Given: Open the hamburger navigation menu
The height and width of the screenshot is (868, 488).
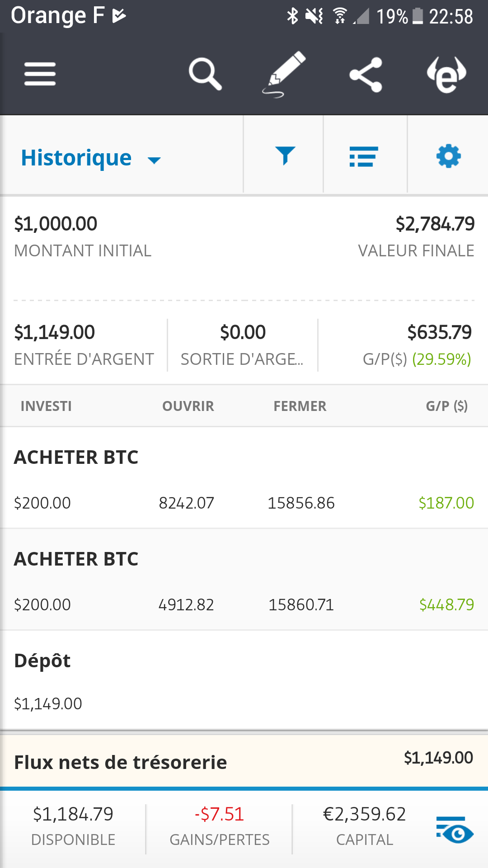Looking at the screenshot, I should coord(40,74).
